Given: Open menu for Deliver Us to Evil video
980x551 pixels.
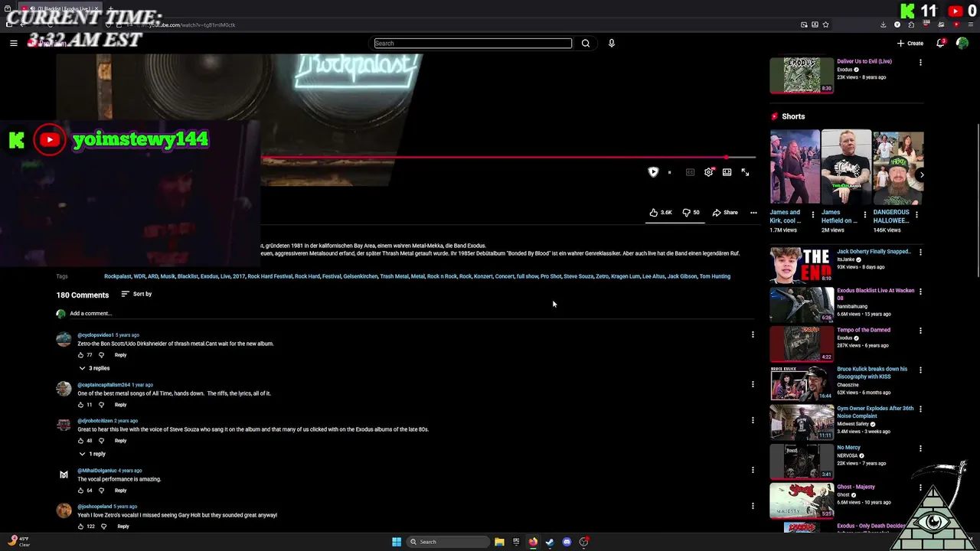Looking at the screenshot, I should click(920, 62).
